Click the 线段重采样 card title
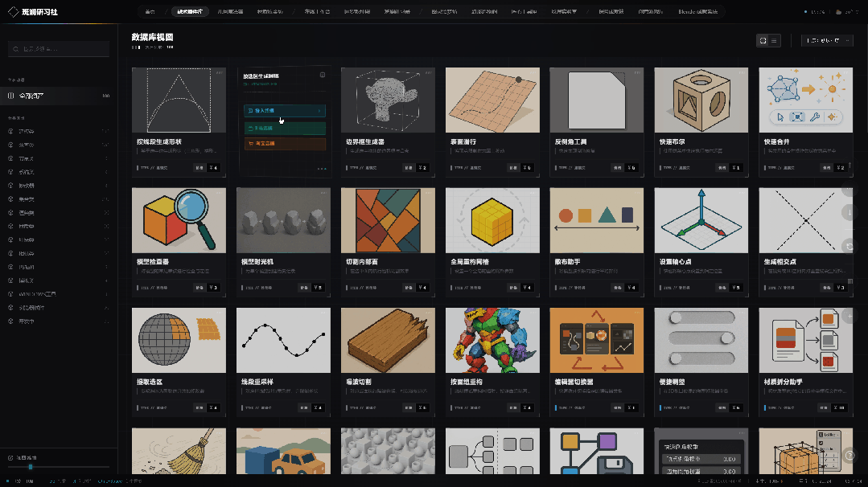The image size is (868, 487). click(x=257, y=382)
